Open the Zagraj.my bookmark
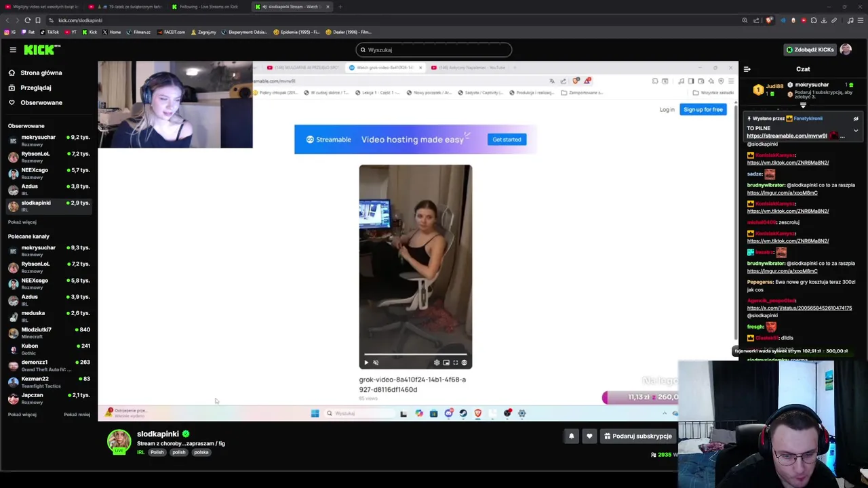This screenshot has width=868, height=488. 203,32
